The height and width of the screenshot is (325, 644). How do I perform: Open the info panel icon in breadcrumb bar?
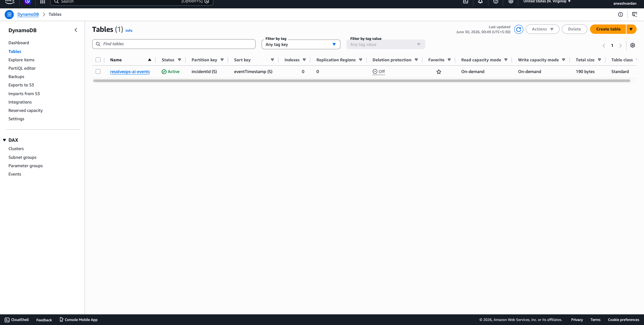pyautogui.click(x=621, y=14)
